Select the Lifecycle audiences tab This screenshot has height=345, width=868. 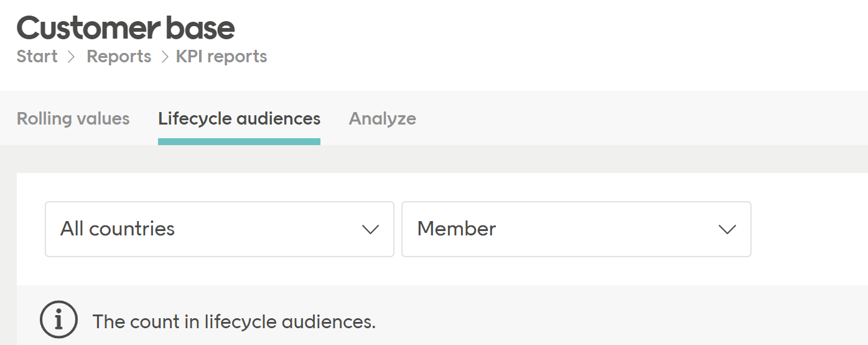tap(239, 118)
